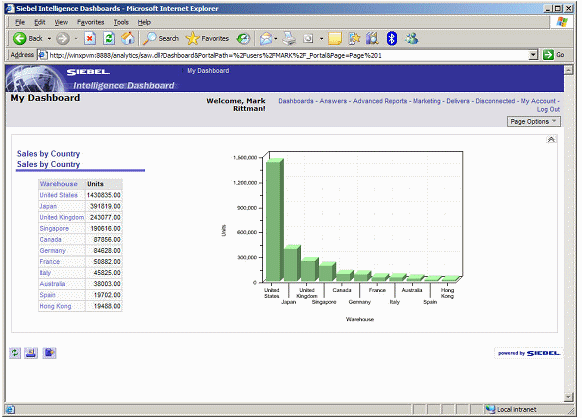Image resolution: width=582 pixels, height=418 pixels.
Task: Expand the address bar dropdown arrow
Action: click(533, 55)
